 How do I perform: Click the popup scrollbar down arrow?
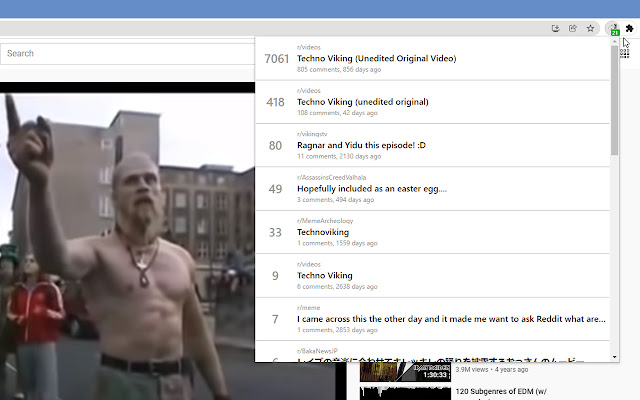pyautogui.click(x=615, y=357)
